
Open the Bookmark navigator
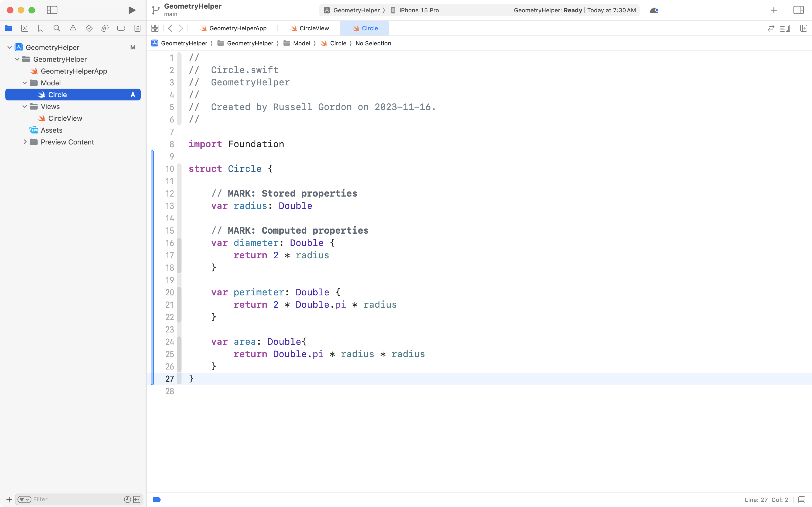41,28
